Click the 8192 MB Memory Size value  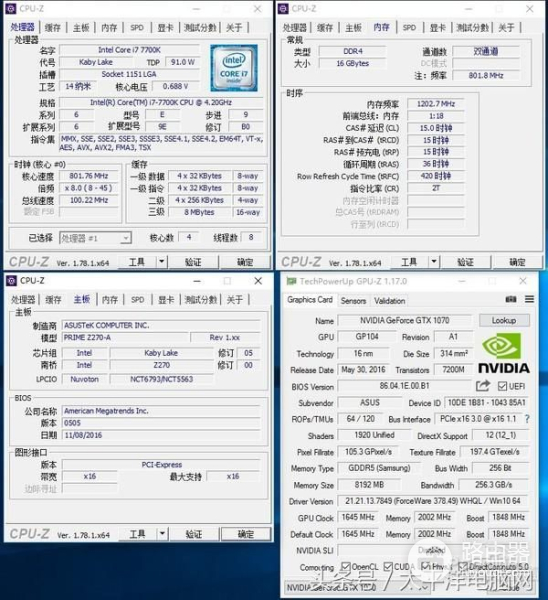click(369, 485)
